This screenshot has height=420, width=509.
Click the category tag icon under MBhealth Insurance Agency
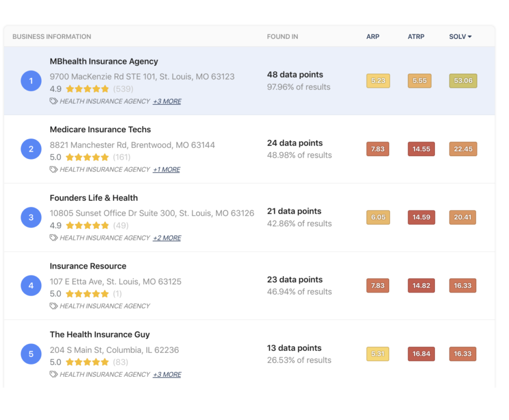[x=54, y=101]
